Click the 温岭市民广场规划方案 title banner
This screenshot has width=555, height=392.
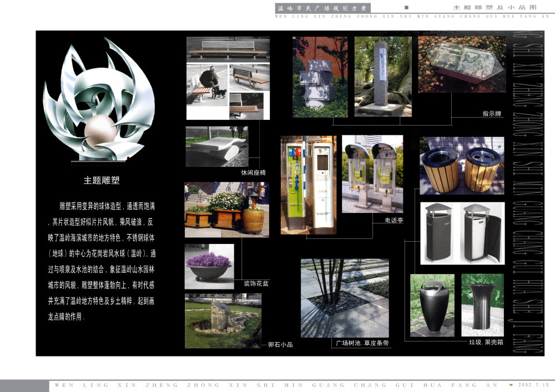[x=322, y=8]
